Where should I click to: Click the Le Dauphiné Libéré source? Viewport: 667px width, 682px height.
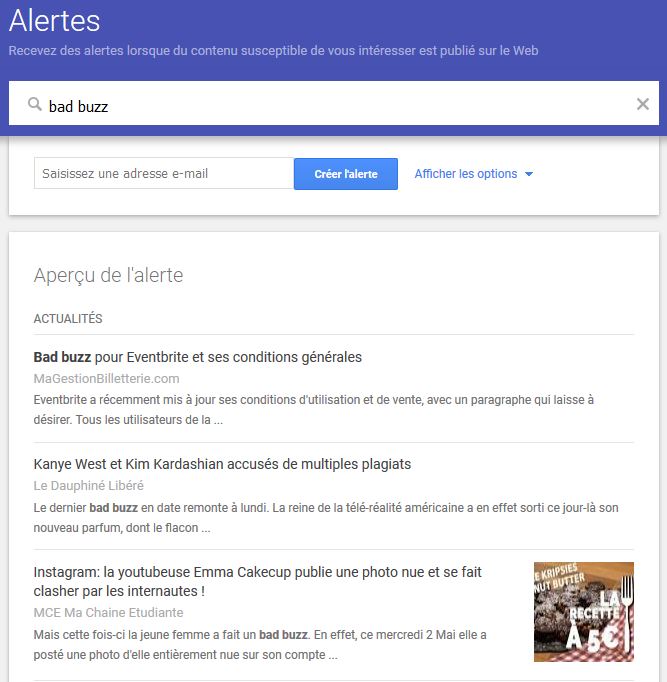click(x=88, y=485)
